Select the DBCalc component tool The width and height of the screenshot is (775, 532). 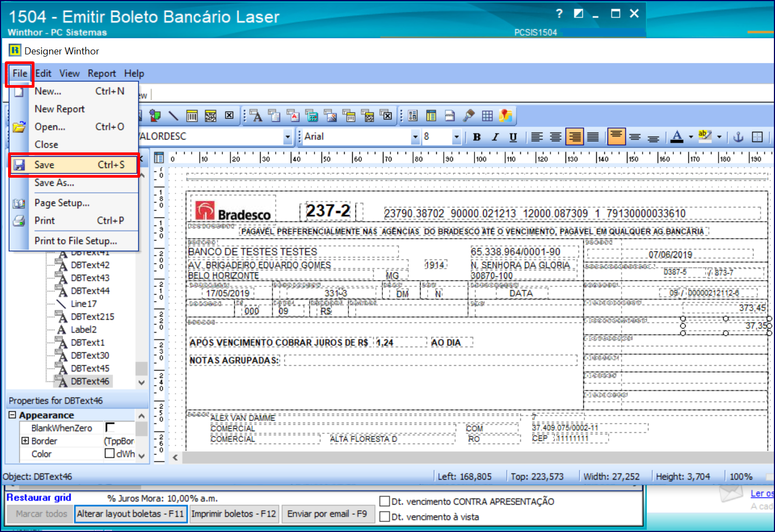[312, 115]
